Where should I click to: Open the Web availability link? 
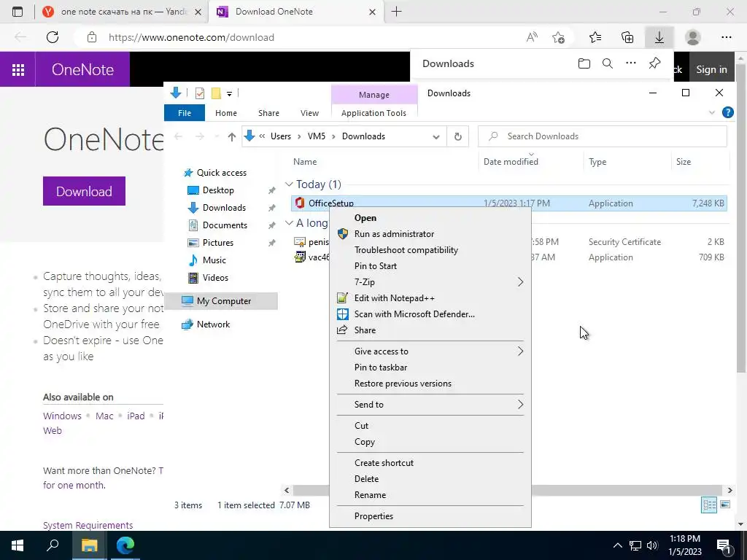(53, 430)
